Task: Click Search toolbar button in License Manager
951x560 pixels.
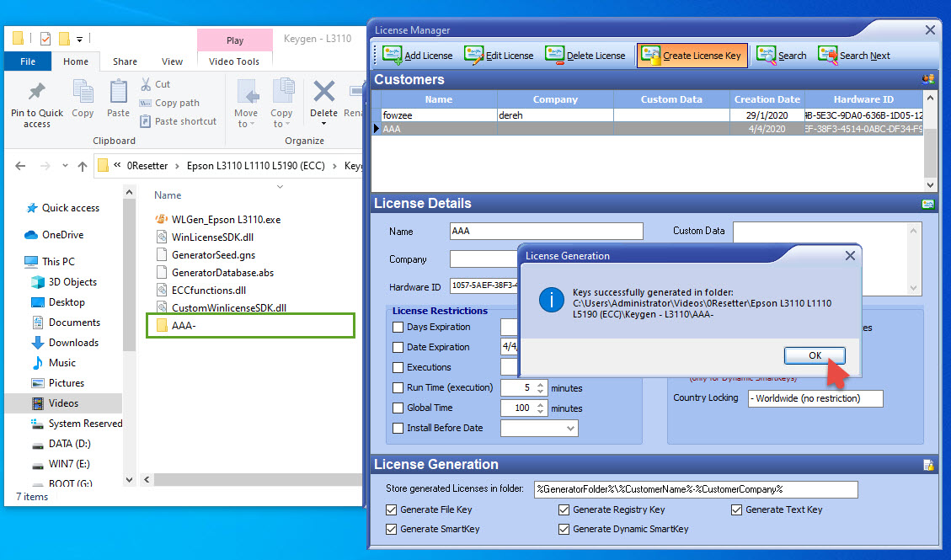Action: pyautogui.click(x=782, y=55)
